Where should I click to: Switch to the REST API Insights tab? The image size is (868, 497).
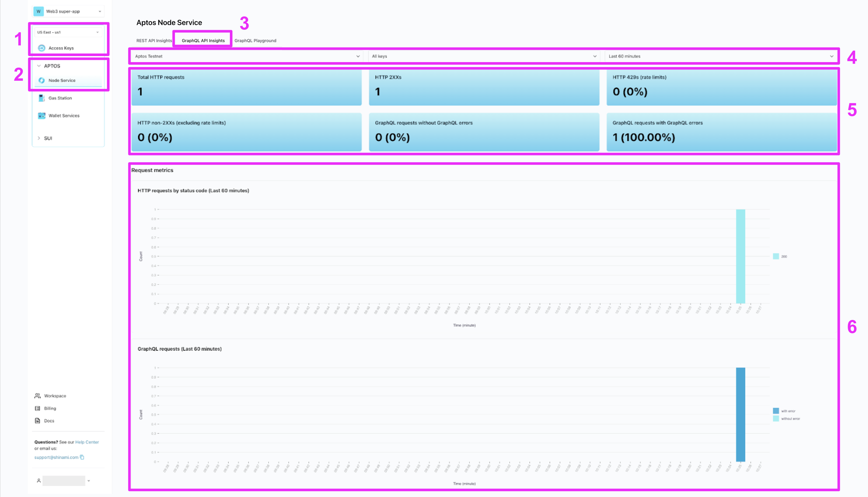click(154, 41)
